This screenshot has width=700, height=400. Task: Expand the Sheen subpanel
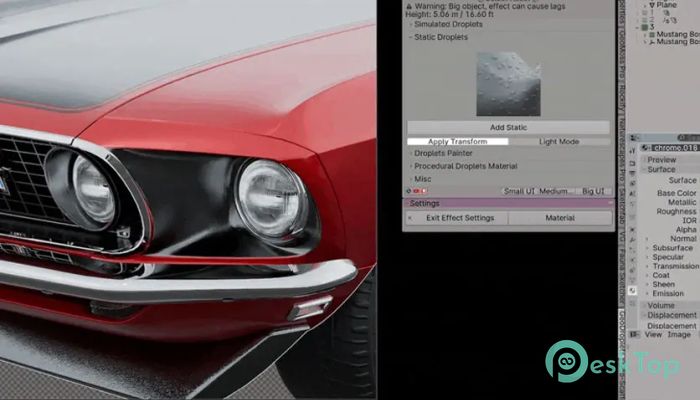(663, 284)
